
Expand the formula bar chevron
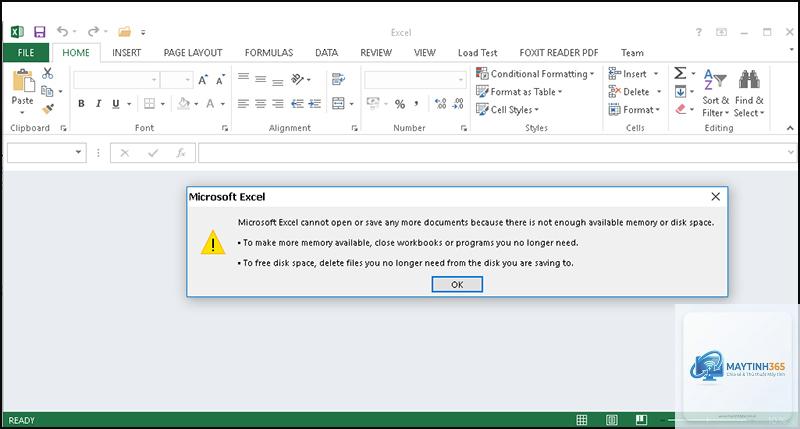[x=790, y=153]
